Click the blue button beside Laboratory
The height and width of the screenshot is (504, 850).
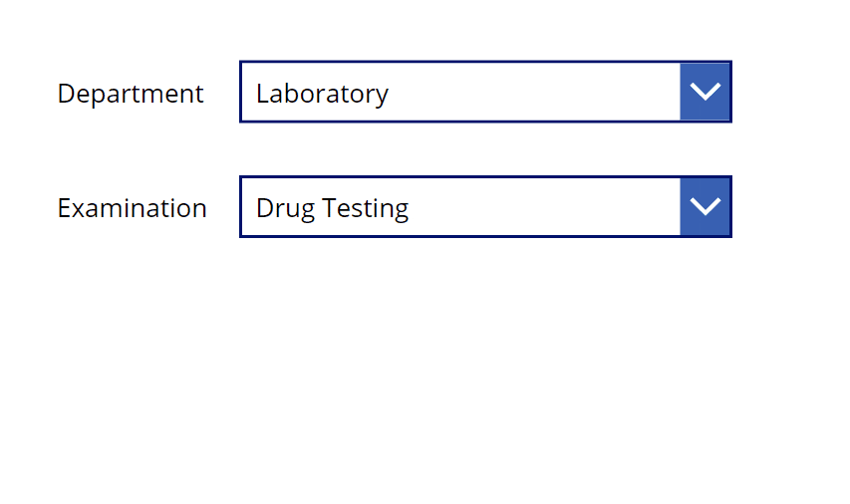tap(705, 92)
